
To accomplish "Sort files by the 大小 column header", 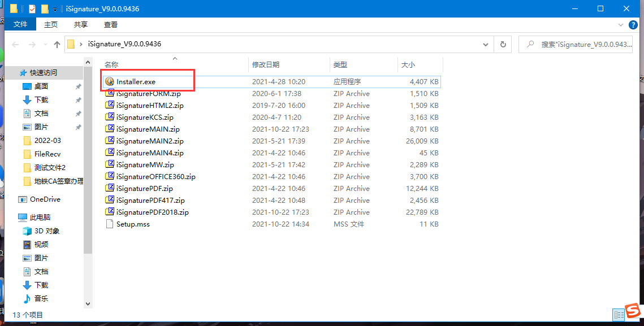I will [x=408, y=65].
